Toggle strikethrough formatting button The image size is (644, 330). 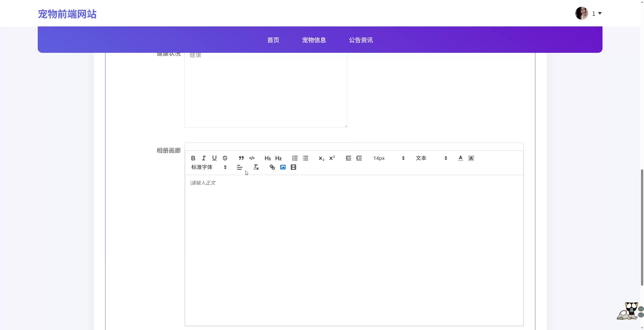point(225,158)
